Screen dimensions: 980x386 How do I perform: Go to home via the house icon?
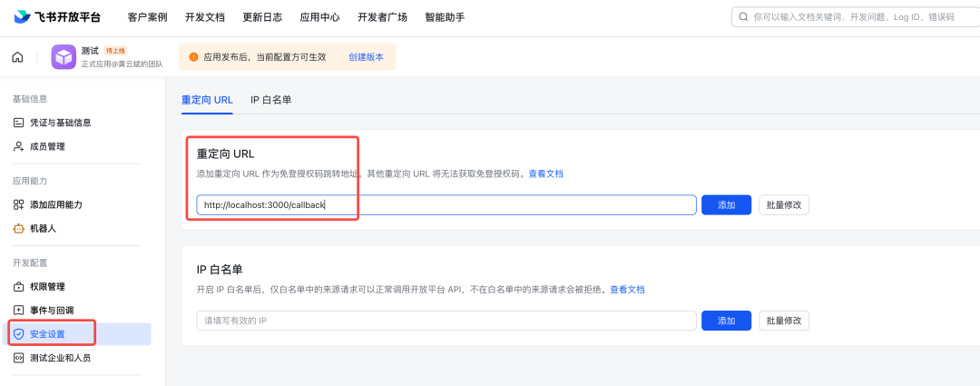point(17,57)
